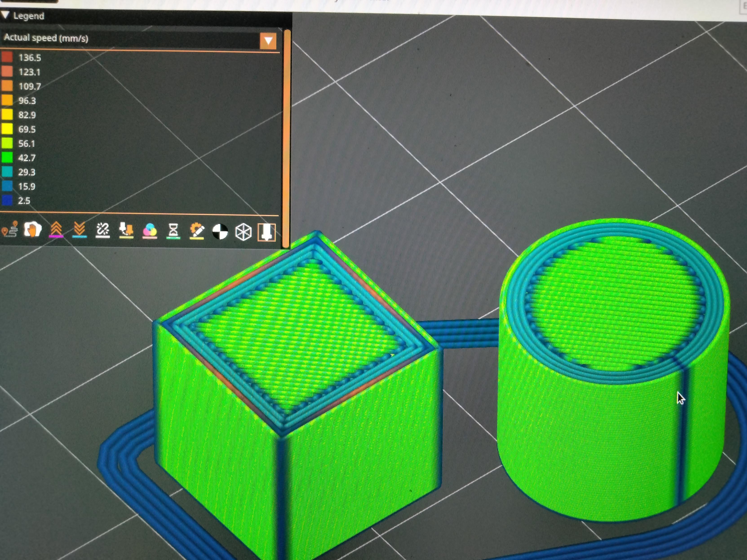Click the 2.5 legend value text
747x560 pixels.
coord(24,201)
